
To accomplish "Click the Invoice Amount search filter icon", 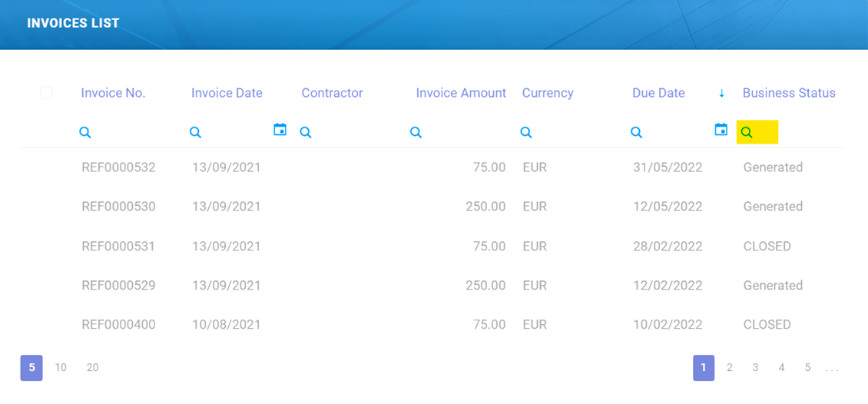I will [x=416, y=133].
